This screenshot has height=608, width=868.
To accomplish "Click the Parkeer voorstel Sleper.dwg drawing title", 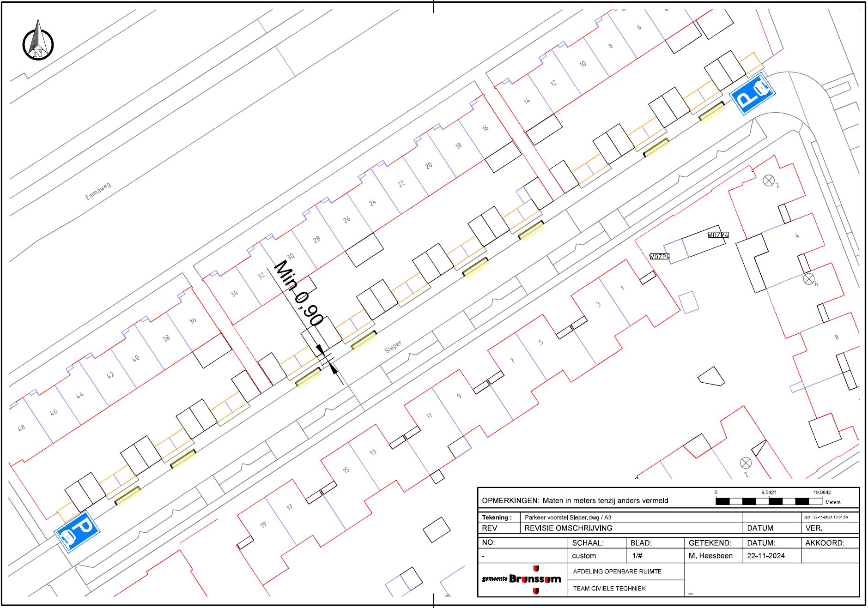I will tap(568, 518).
